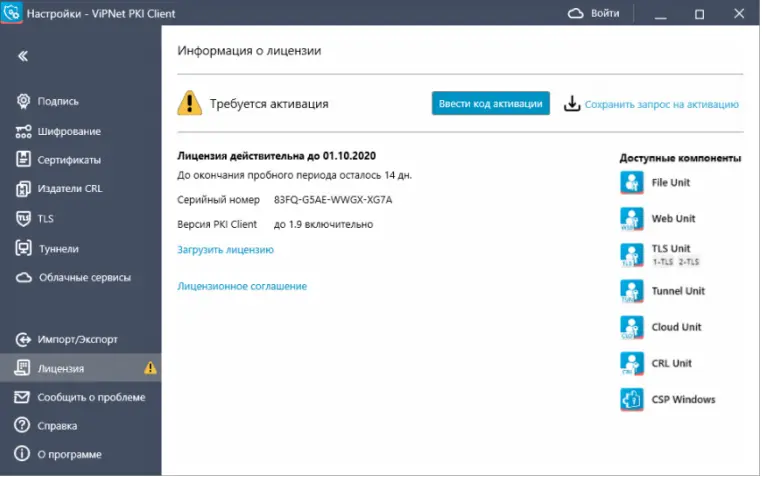The image size is (762, 477).
Task: Click the ViPNet app logo in title bar
Action: (x=12, y=12)
